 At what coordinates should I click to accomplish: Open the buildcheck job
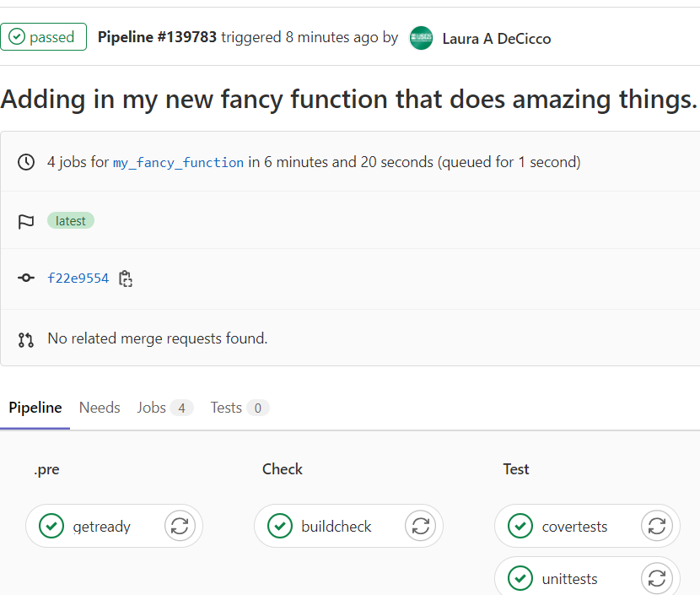click(336, 527)
